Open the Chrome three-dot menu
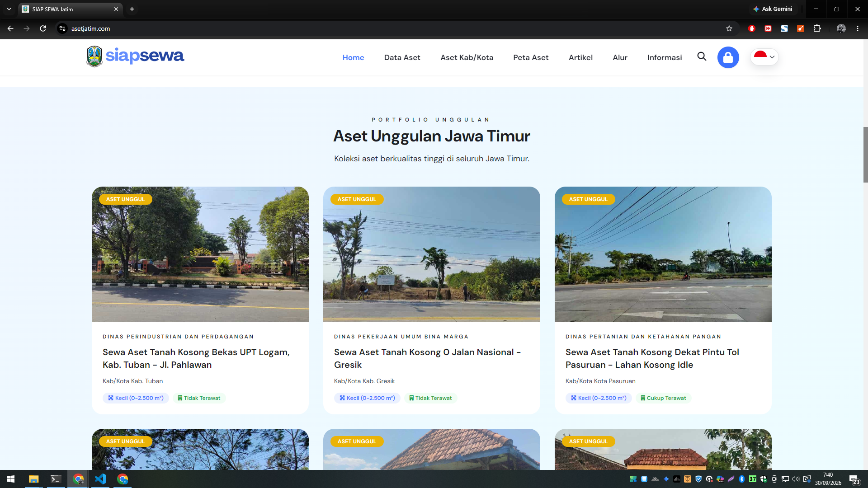 coord(857,28)
